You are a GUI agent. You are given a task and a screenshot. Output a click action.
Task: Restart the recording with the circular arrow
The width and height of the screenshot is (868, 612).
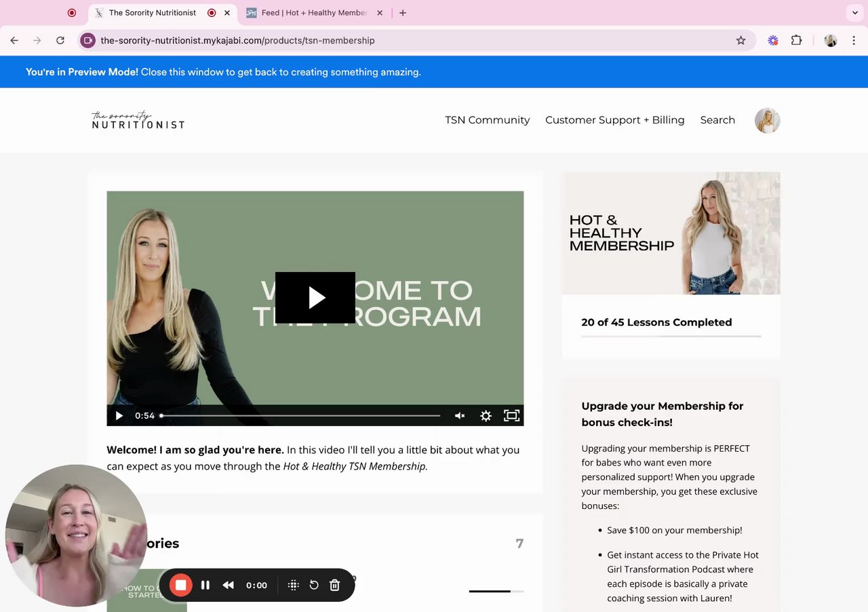(x=314, y=585)
